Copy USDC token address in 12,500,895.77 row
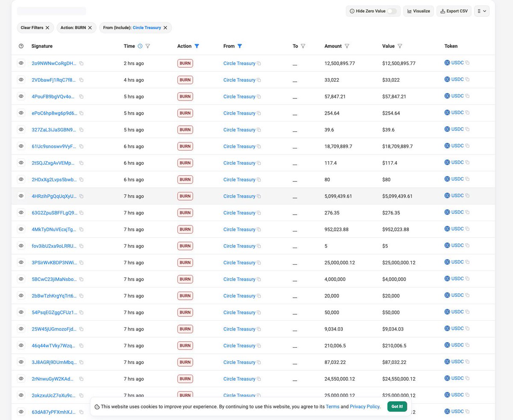The image size is (513, 420). coord(467,63)
